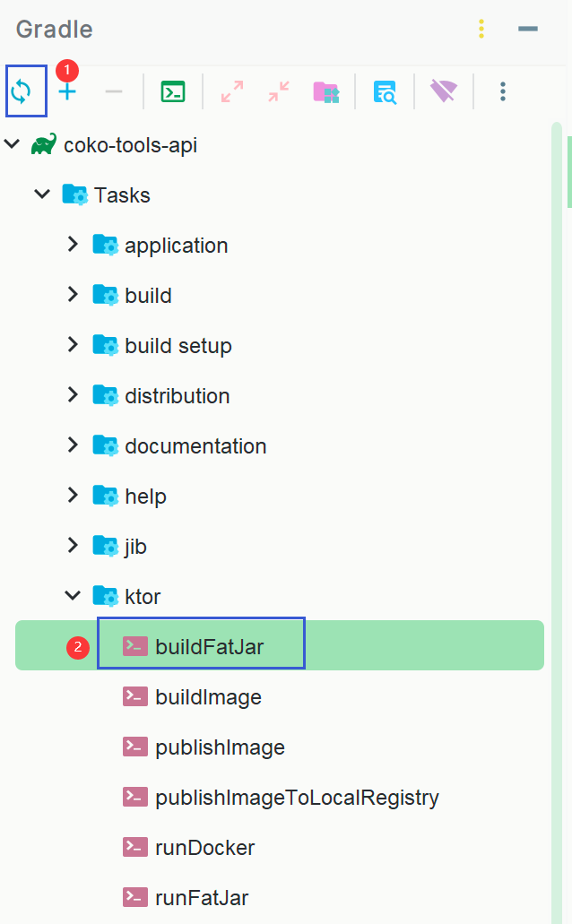572x924 pixels.
Task: Click the Analyze Dependencies search icon
Action: click(x=385, y=91)
